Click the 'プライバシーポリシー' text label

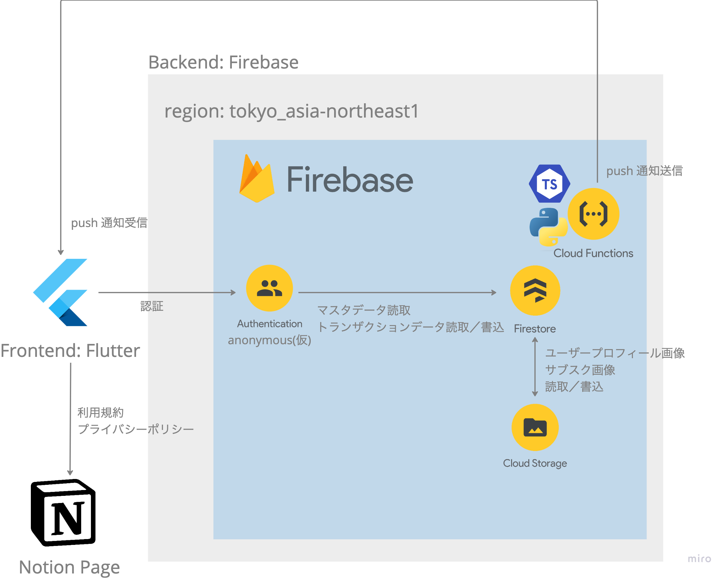(136, 429)
